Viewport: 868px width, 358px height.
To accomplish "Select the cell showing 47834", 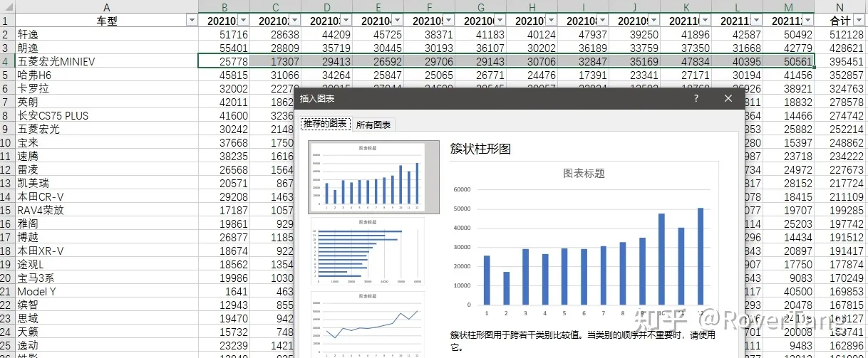I will [686, 61].
